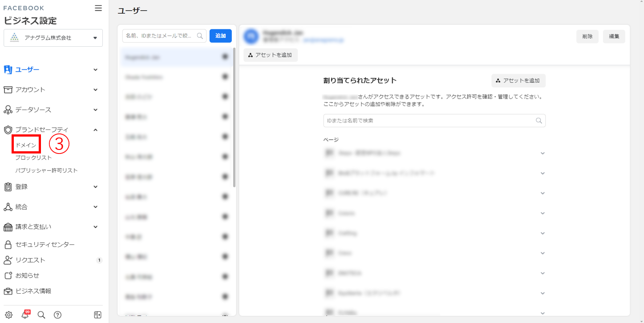Screen dimensions: 644x323
Task: Click the hamburger menu icon beside FACEBOOK
Action: 98,8
